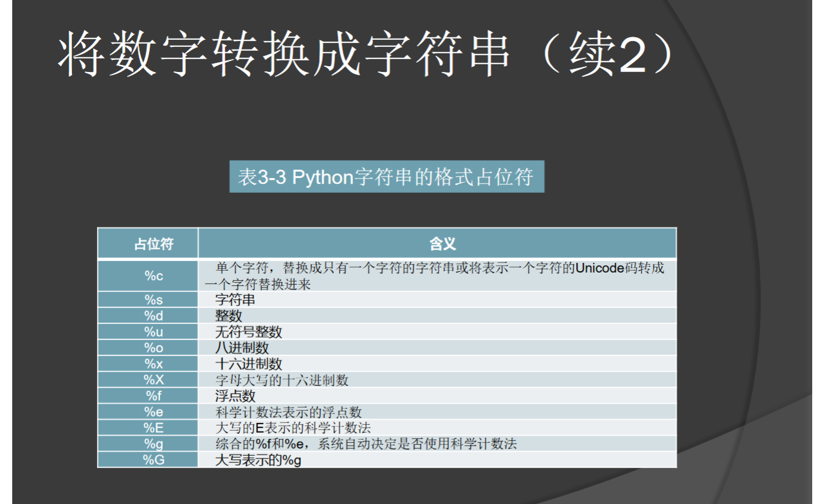Select the %e lowercase placeholder cell

(148, 412)
